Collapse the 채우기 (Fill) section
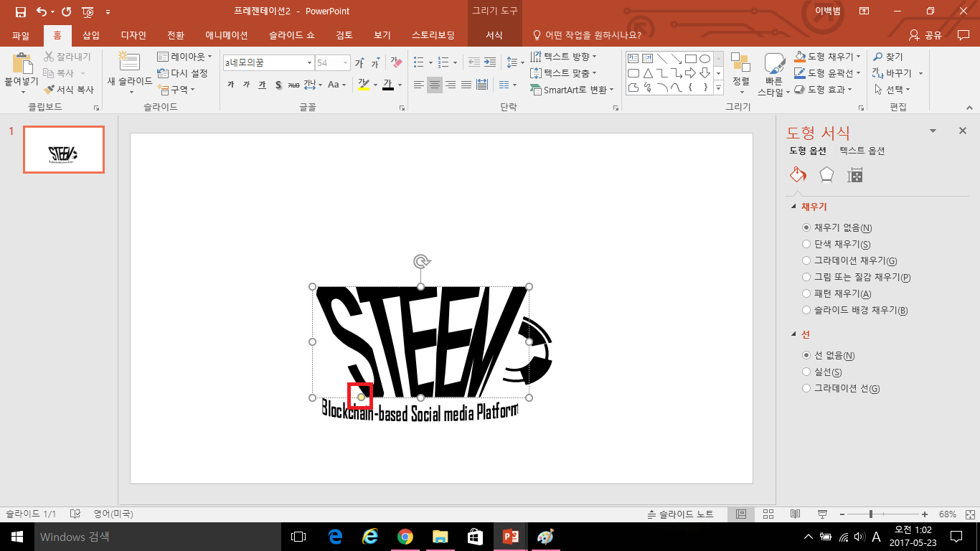 793,207
